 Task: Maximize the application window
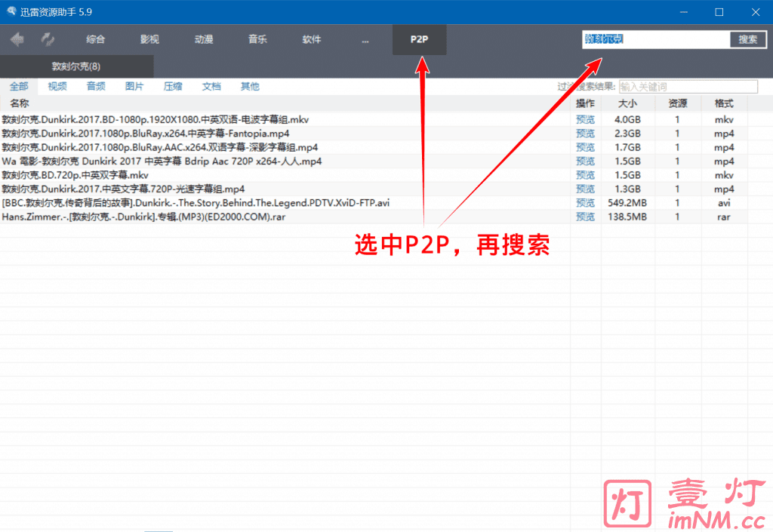(719, 11)
